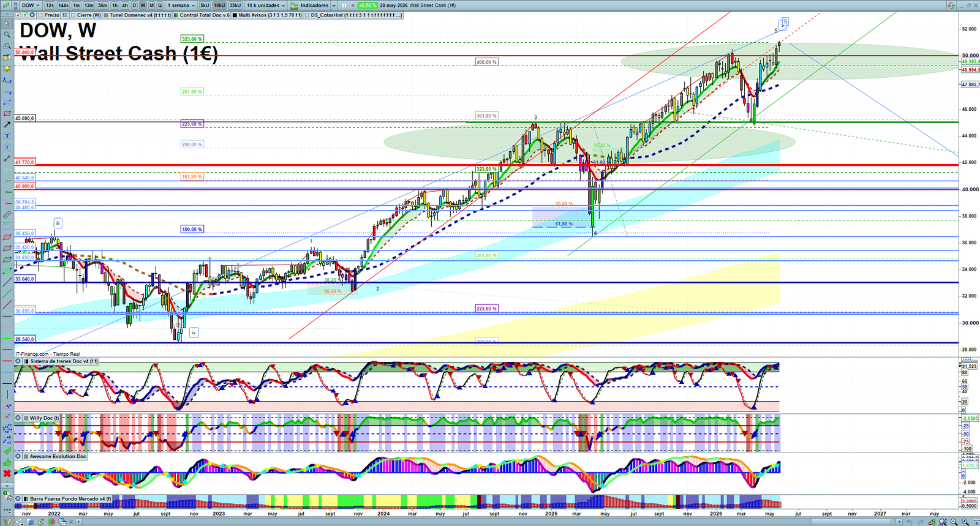
Task: Toggle the Awesome Evolution Doc color square
Action: 26,456
